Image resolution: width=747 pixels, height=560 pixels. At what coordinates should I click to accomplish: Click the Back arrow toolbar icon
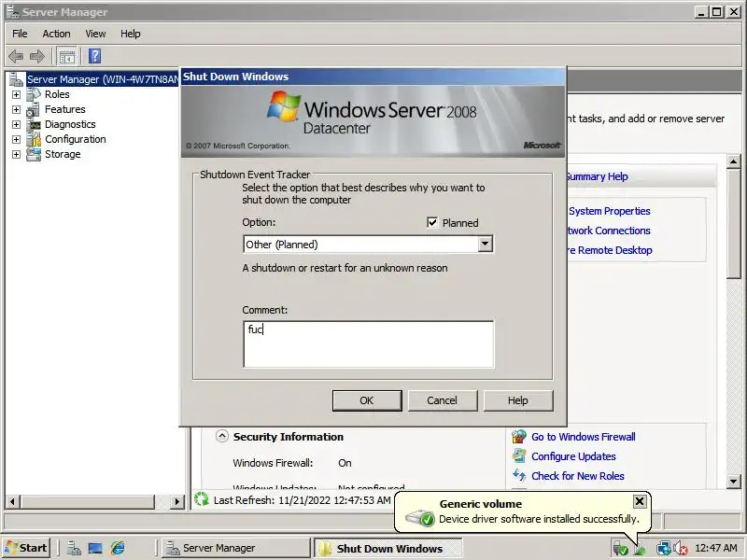coord(16,57)
